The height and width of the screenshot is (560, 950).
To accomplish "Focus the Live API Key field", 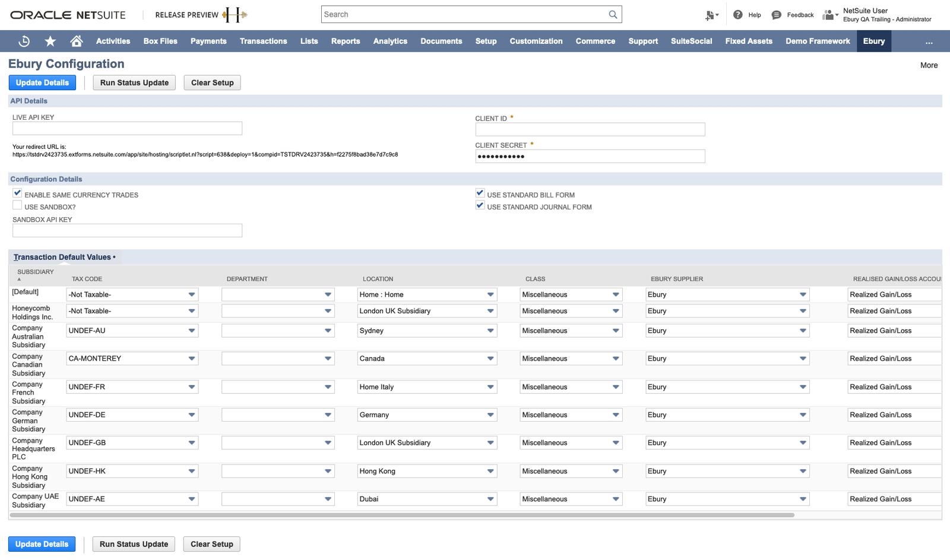I will [127, 128].
